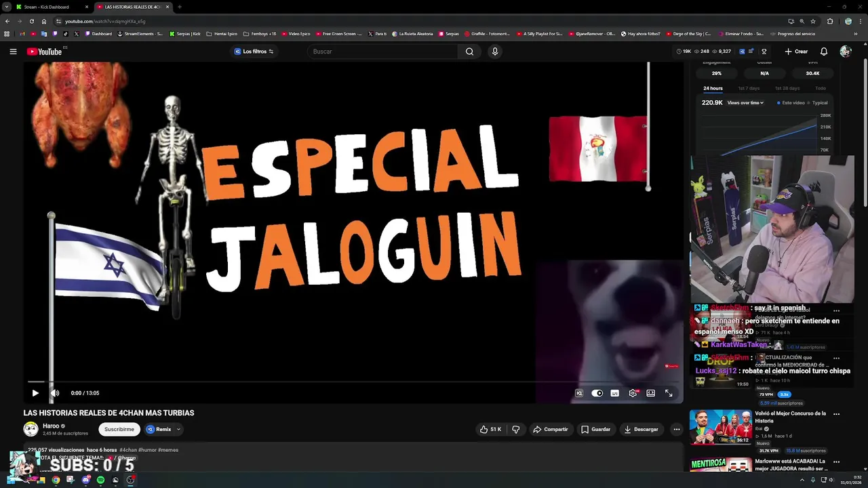Open Chrome from the taskbar
This screenshot has width=868, height=488.
pyautogui.click(x=56, y=480)
